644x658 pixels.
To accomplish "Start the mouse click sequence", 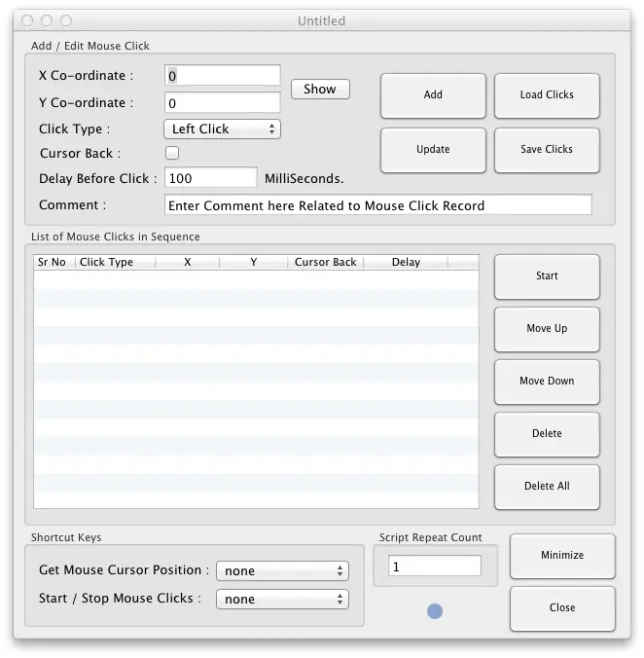I will point(547,276).
